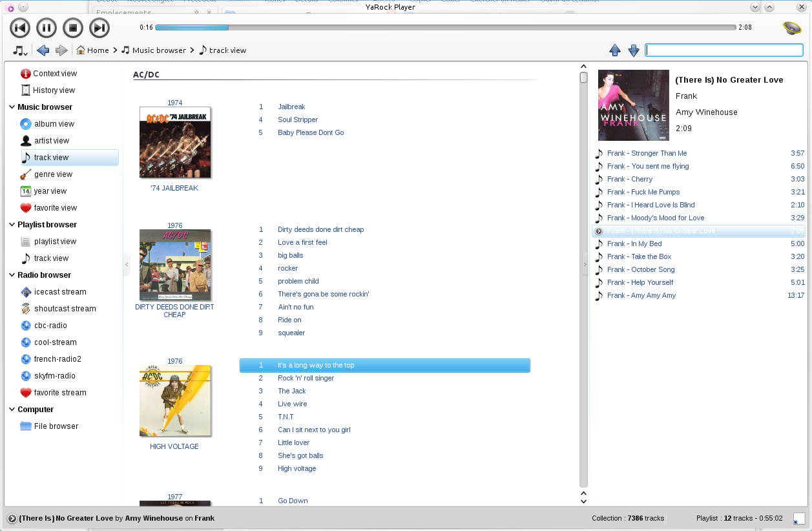Focus the search input field

tap(724, 50)
